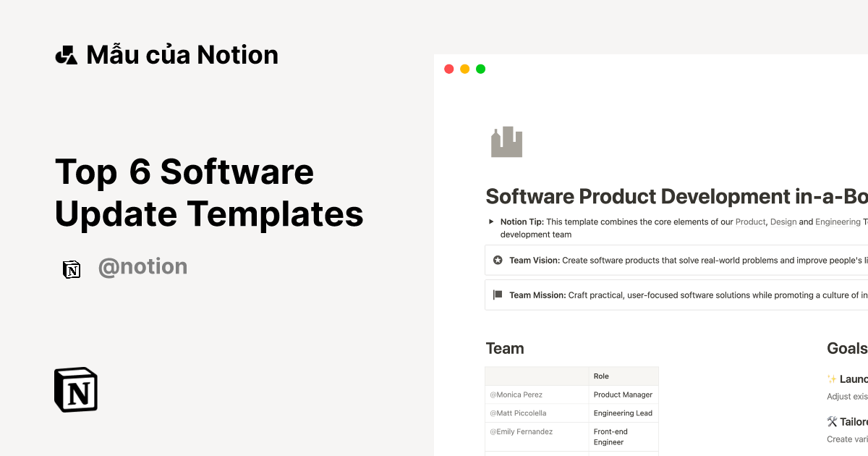Screen dimensions: 868x456
Task: Click the hammer and wrench icon under Goals
Action: click(x=830, y=421)
